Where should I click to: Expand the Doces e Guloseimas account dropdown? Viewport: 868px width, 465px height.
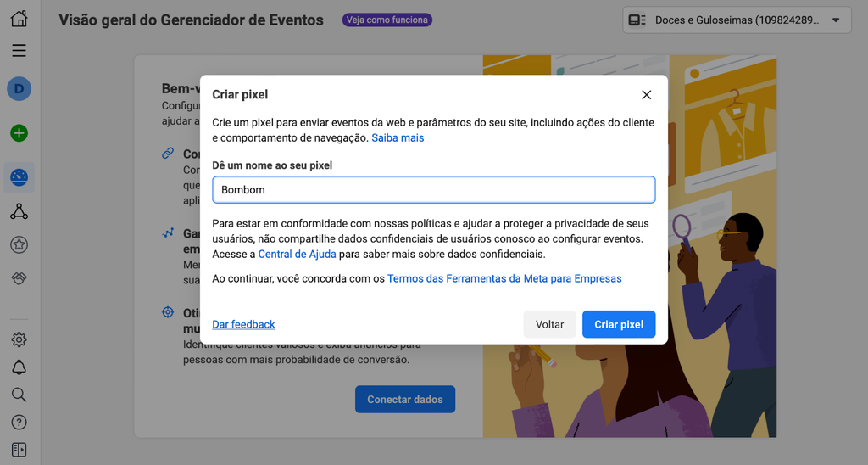[x=737, y=20]
